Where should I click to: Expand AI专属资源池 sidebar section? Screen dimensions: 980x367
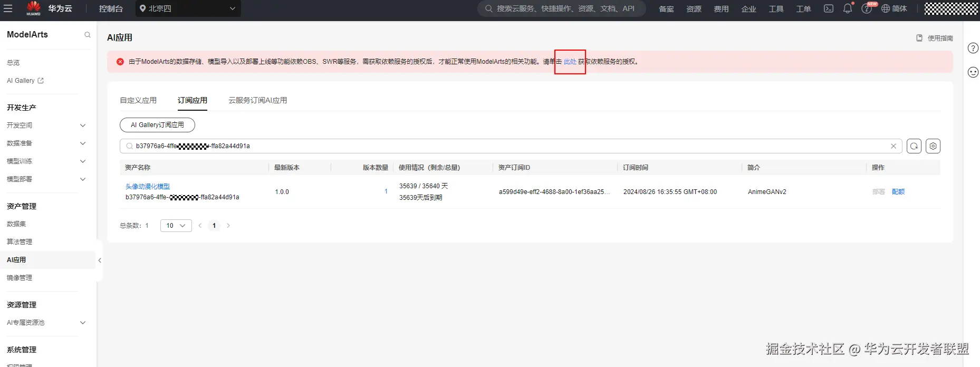46,323
